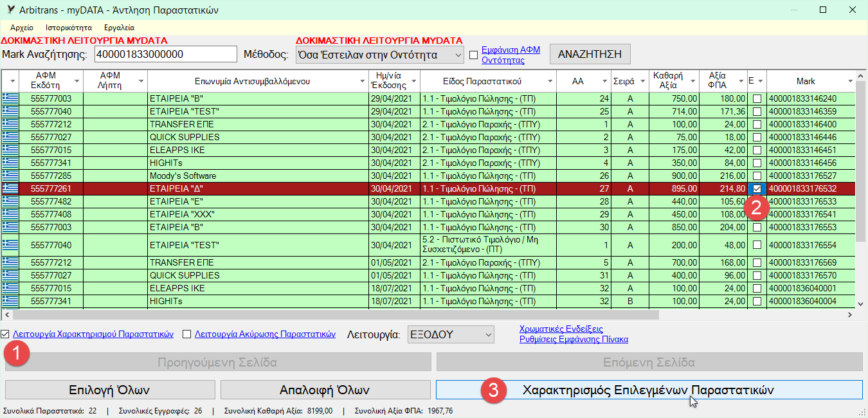Open the Αρχείο menu
Viewport: 868px width, 418px height.
(x=22, y=28)
